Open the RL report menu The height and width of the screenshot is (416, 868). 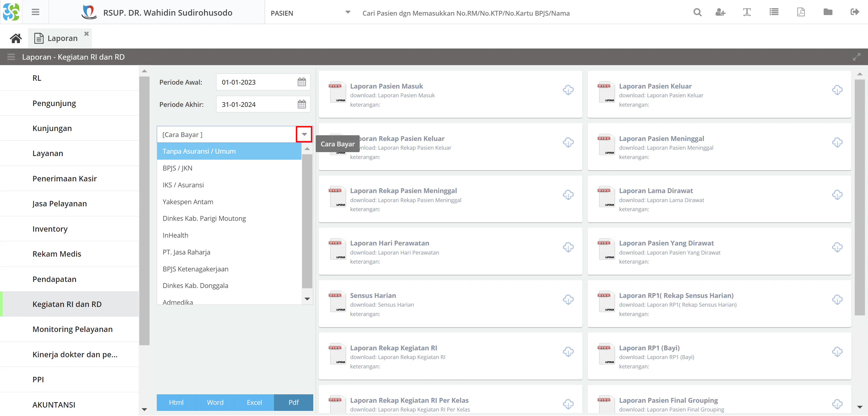click(69, 78)
